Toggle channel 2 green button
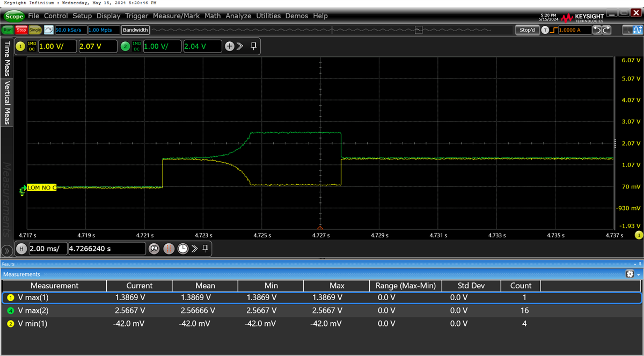Viewport: 644px width, 356px height. [126, 47]
